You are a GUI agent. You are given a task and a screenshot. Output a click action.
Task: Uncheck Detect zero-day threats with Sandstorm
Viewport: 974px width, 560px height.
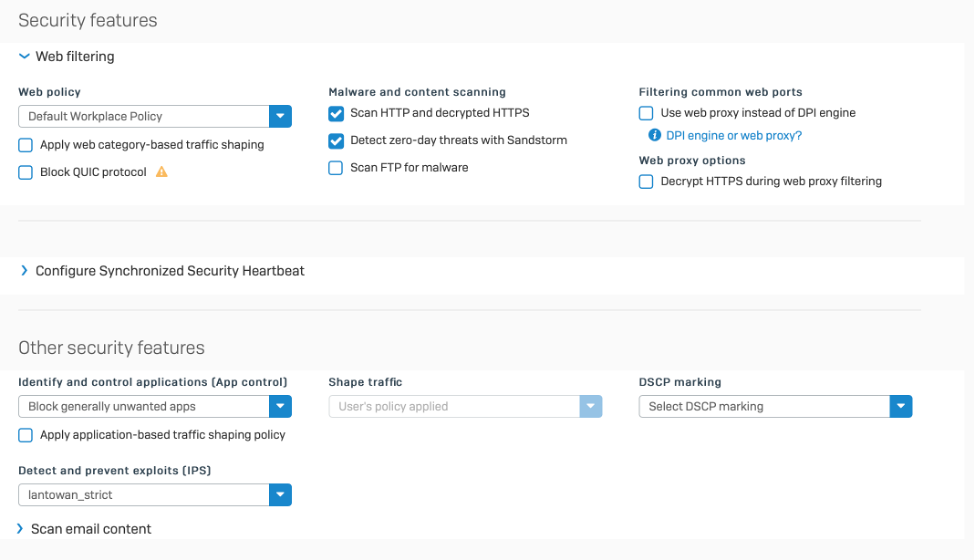[x=336, y=141]
